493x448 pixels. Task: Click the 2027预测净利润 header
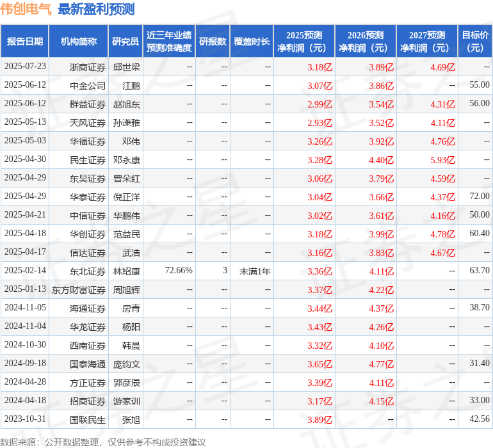click(427, 42)
